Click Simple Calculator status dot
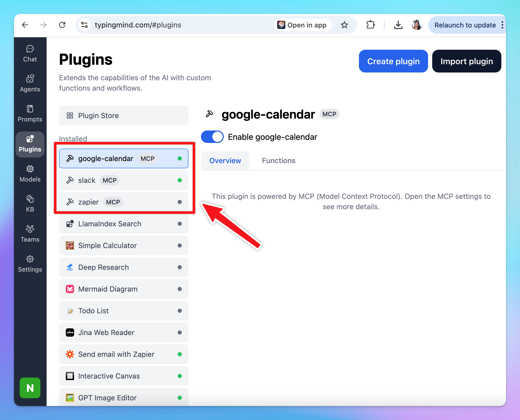 pos(180,245)
